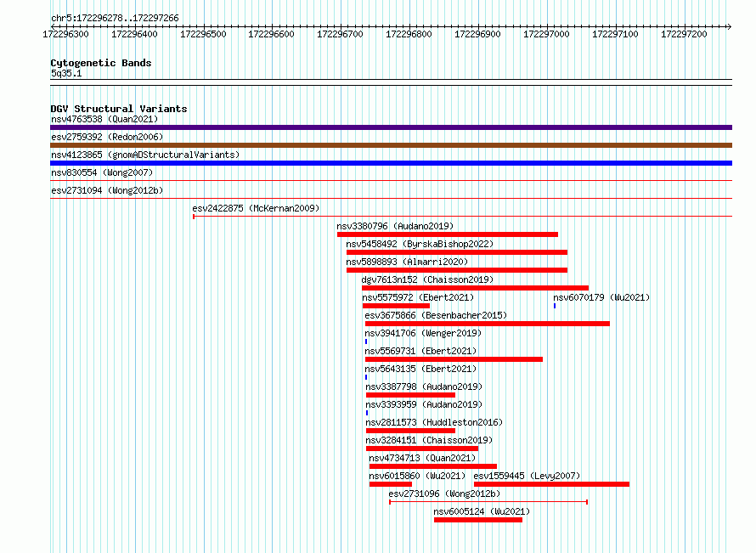
Task: Open esv2759392 (Redon2006) variant label
Action: [107, 137]
